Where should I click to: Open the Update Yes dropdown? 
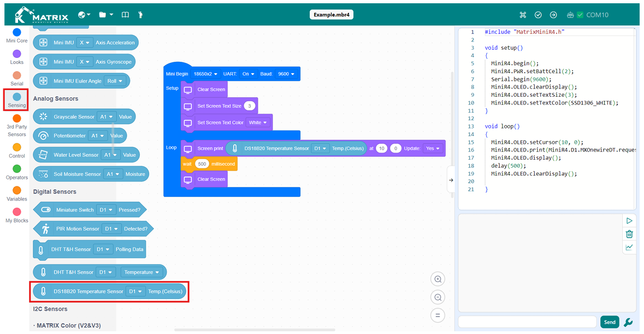coord(433,148)
